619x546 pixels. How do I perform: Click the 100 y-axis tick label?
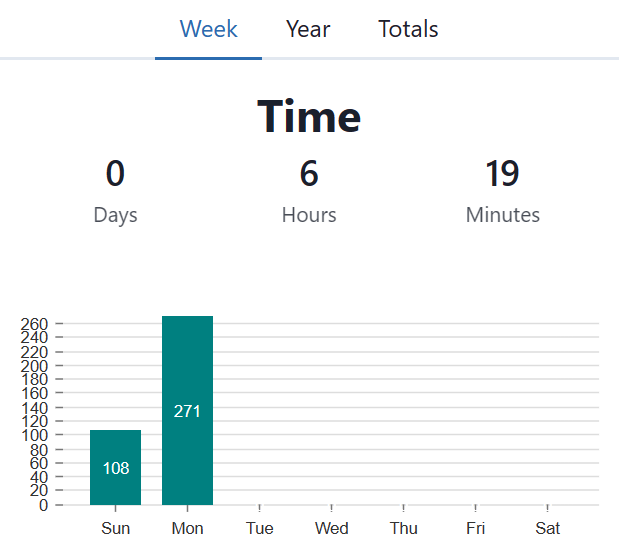[35, 435]
